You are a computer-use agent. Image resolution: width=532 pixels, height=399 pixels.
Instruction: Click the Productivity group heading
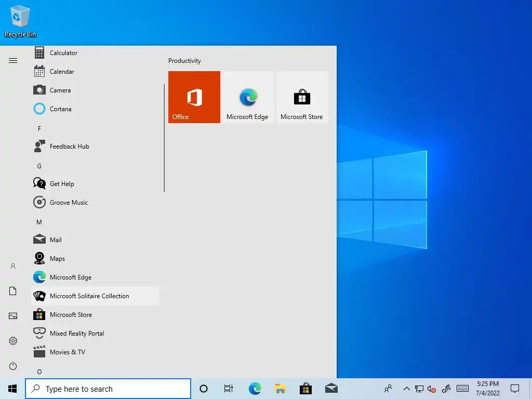[184, 61]
